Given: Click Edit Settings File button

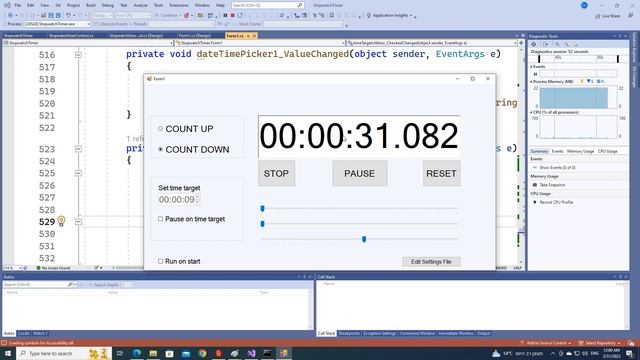Looking at the screenshot, I should tap(431, 262).
